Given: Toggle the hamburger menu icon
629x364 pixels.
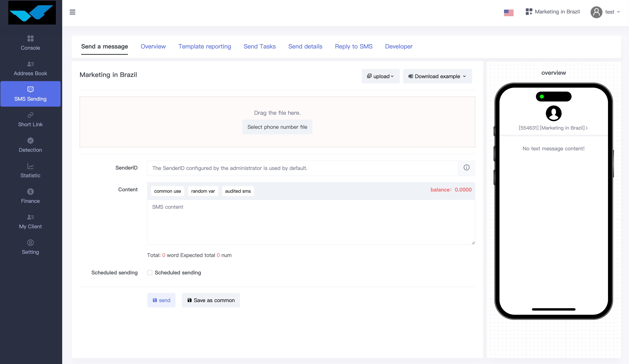Looking at the screenshot, I should 72,12.
